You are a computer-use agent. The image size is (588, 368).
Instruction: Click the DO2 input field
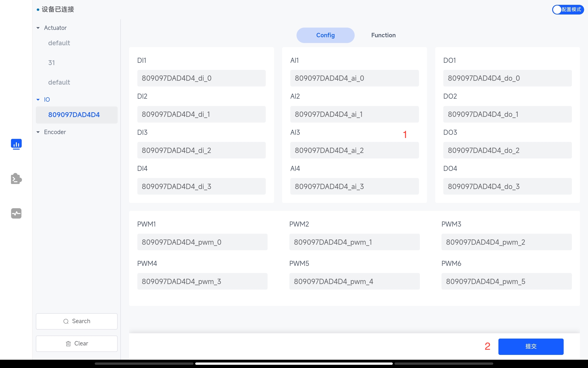(x=508, y=114)
